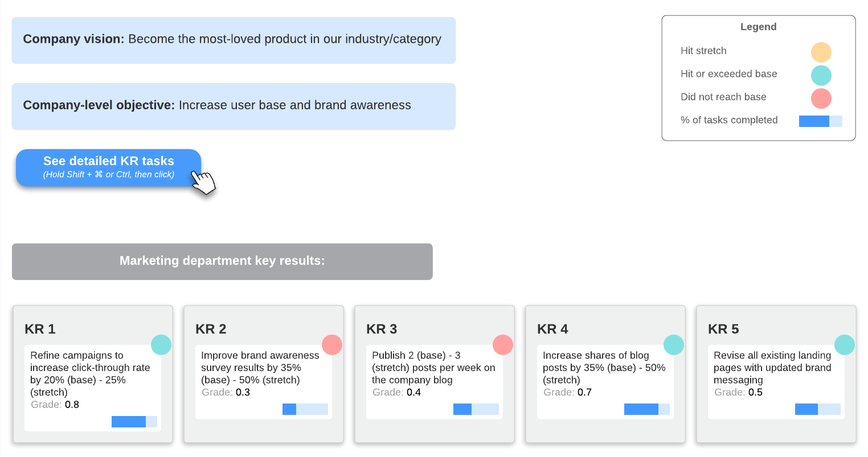Click the 'Hit stretch' yellow legend circle
This screenshot has height=457, width=868.
822,52
